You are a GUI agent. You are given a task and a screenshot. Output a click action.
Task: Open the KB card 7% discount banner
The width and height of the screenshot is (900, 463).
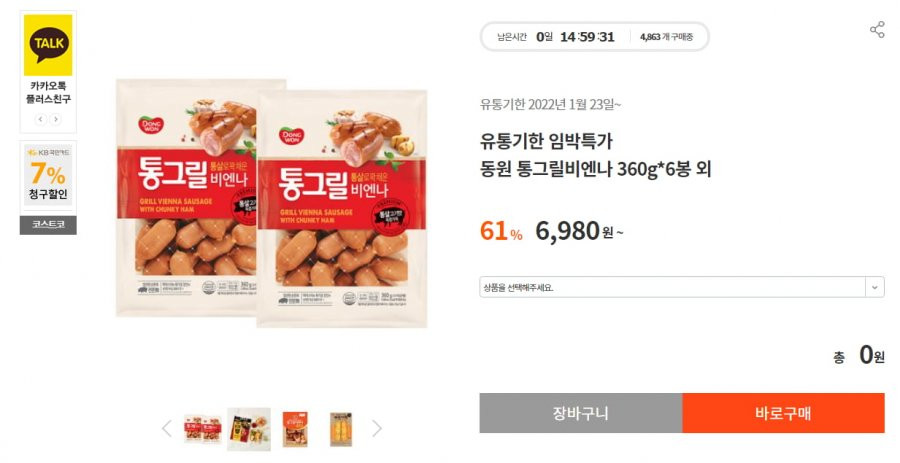tap(48, 175)
